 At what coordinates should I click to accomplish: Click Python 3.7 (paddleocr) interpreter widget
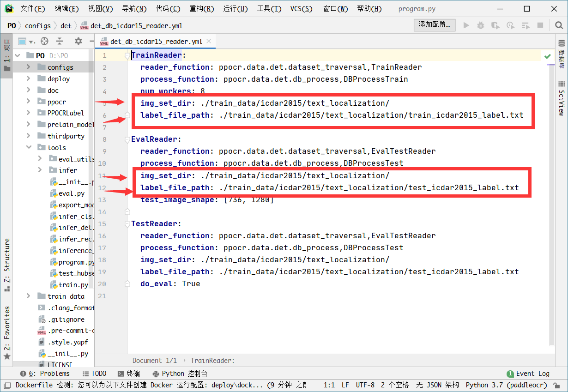[x=507, y=385]
